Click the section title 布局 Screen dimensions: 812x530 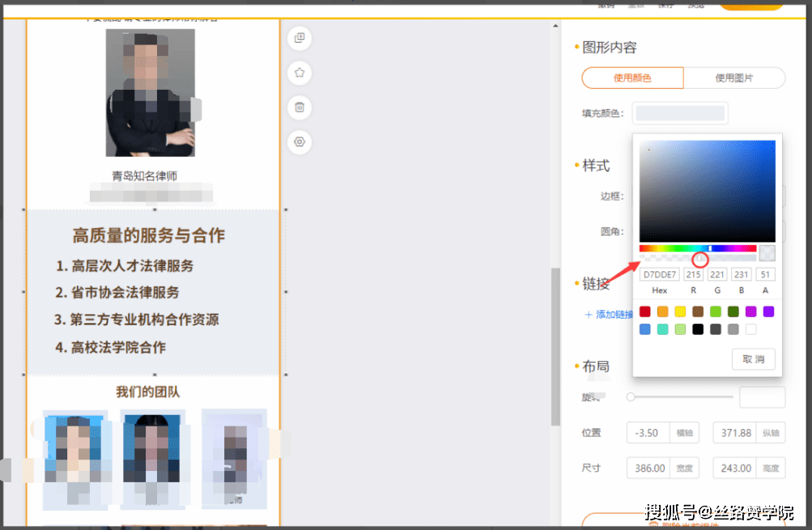tap(596, 367)
